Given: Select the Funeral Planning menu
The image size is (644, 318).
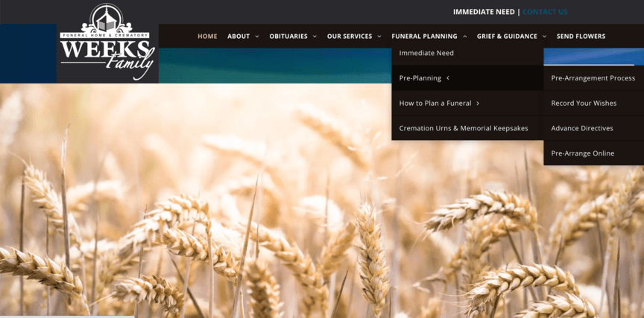Looking at the screenshot, I should pos(424,36).
